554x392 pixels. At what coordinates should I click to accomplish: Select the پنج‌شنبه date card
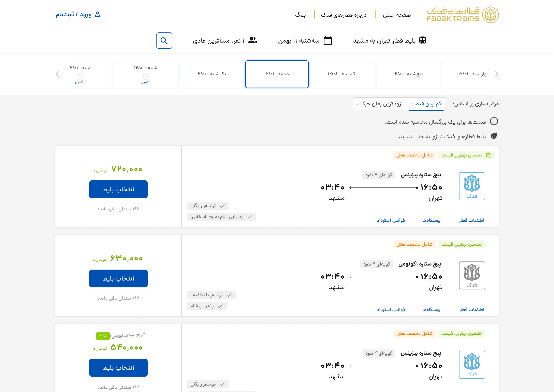(x=408, y=74)
